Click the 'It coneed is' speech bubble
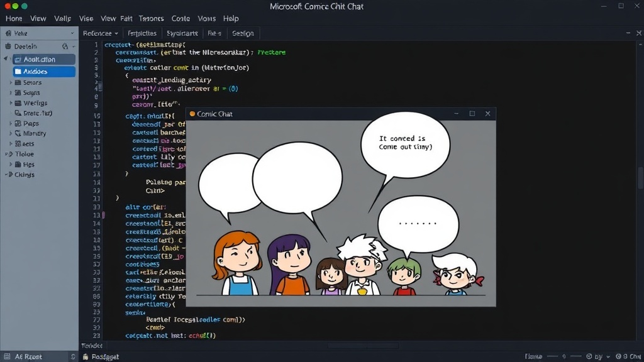Viewport: 644px width, 362px height. click(x=405, y=145)
